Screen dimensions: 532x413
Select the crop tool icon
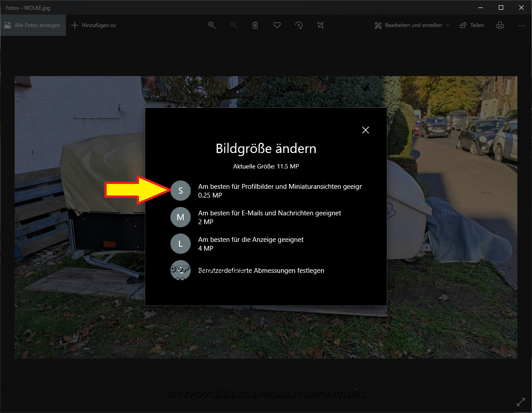[320, 25]
